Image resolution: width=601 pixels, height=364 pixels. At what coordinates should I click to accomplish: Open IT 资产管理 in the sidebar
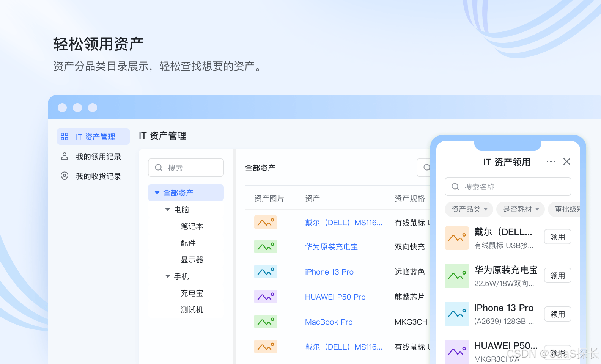click(93, 136)
